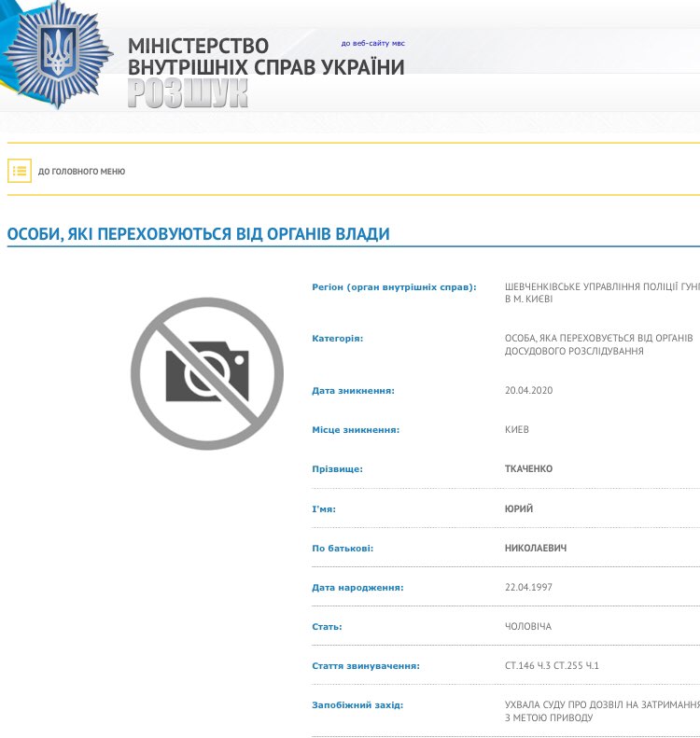Click the 'По батькові' field label
Screen dimensions: 700x738
tap(343, 549)
